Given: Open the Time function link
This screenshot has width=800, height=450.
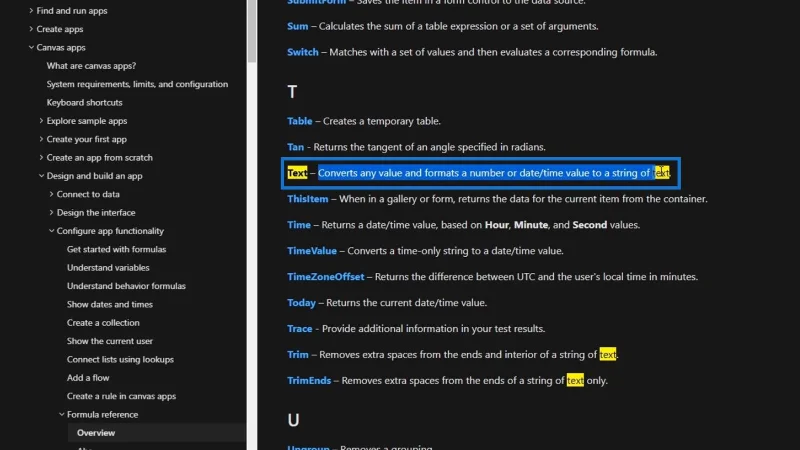Looking at the screenshot, I should pos(299,225).
